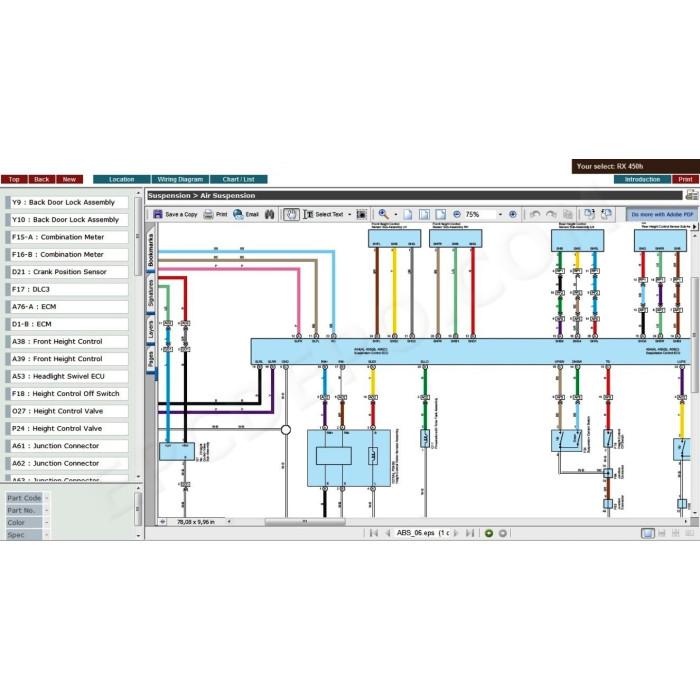The image size is (700, 700).
Task: Select Y9 : Back Door Lock Assembly
Action: coord(67,202)
